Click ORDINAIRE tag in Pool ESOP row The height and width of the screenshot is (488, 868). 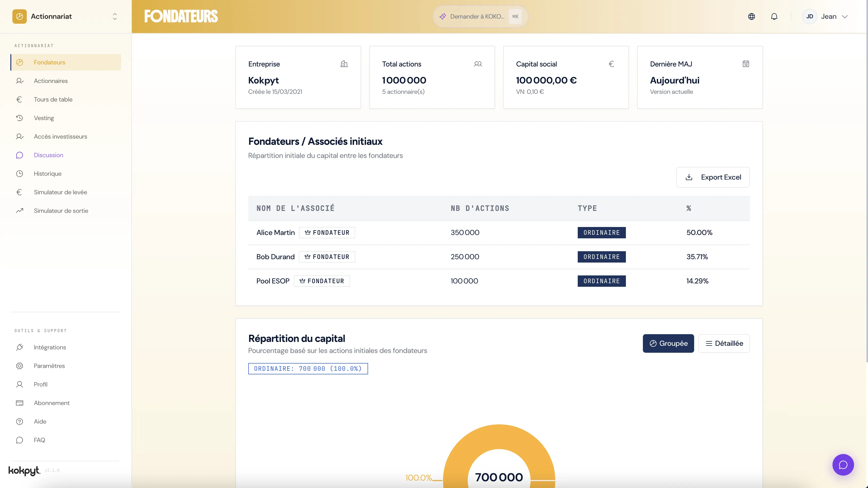coord(601,281)
